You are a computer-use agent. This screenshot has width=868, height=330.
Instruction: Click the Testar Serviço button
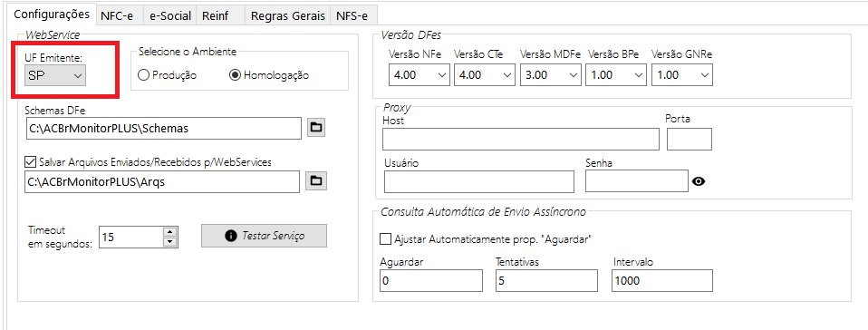(264, 236)
